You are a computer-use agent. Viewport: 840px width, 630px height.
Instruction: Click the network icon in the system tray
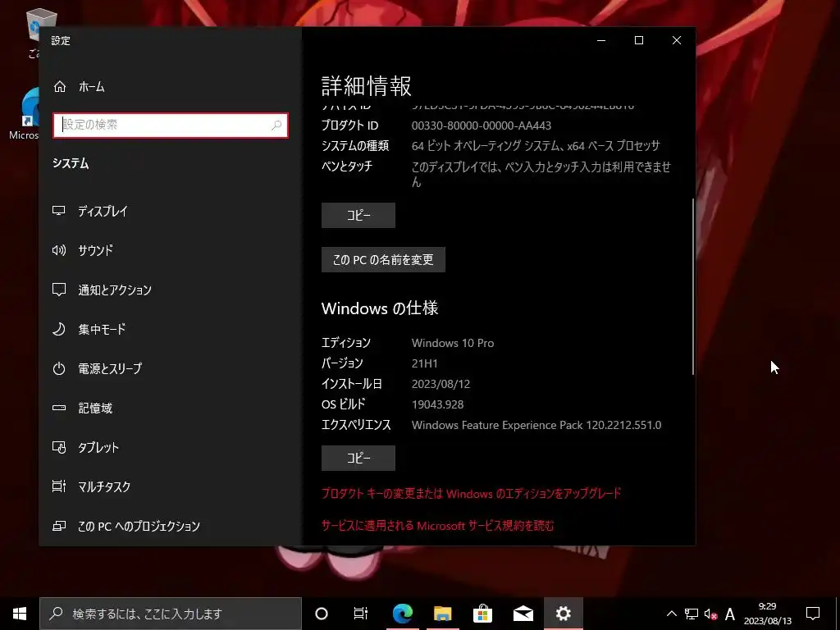[692, 614]
